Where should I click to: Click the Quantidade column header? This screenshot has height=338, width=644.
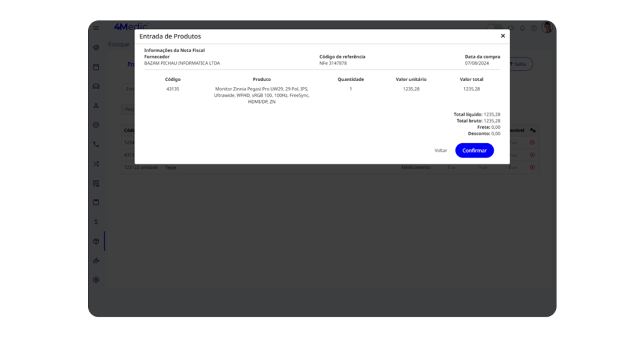point(351,80)
